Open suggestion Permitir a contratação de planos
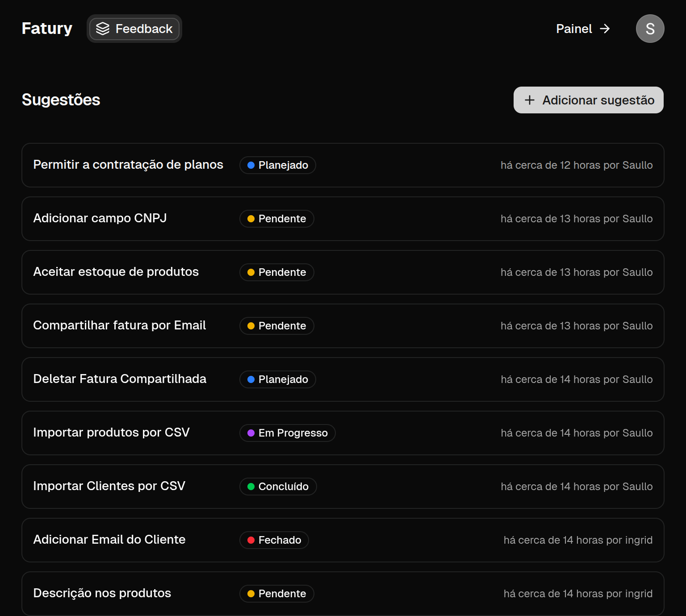The height and width of the screenshot is (616, 686). coord(128,165)
